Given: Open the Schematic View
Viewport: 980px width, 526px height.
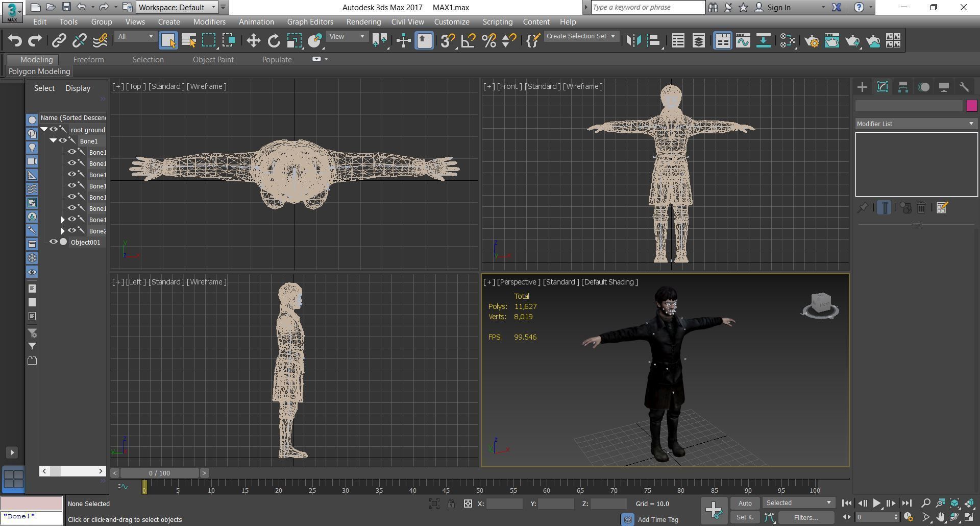Looking at the screenshot, I should pyautogui.click(x=763, y=41).
